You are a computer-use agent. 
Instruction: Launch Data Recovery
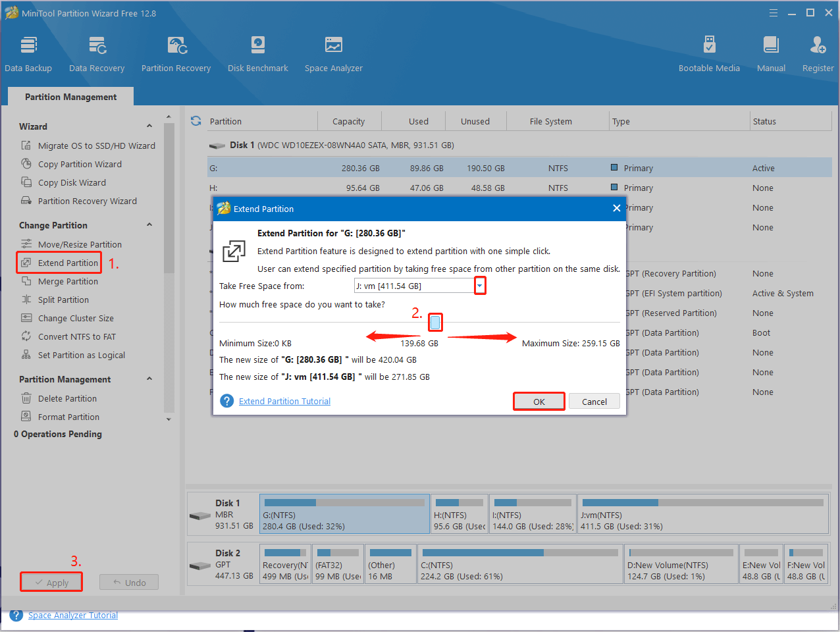[x=97, y=54]
